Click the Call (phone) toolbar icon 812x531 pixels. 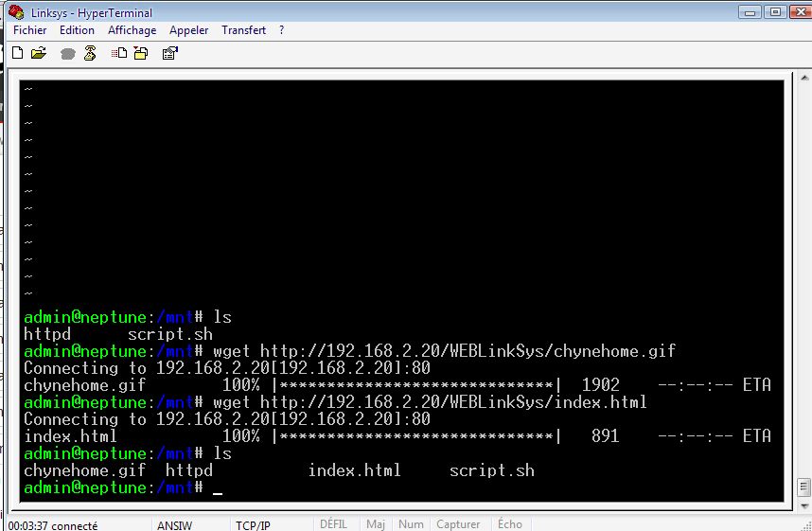pos(68,53)
